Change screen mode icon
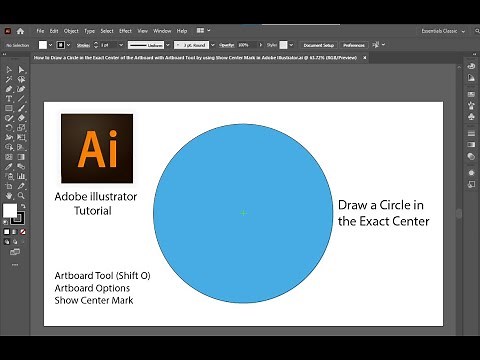480x360 pixels. point(15,252)
